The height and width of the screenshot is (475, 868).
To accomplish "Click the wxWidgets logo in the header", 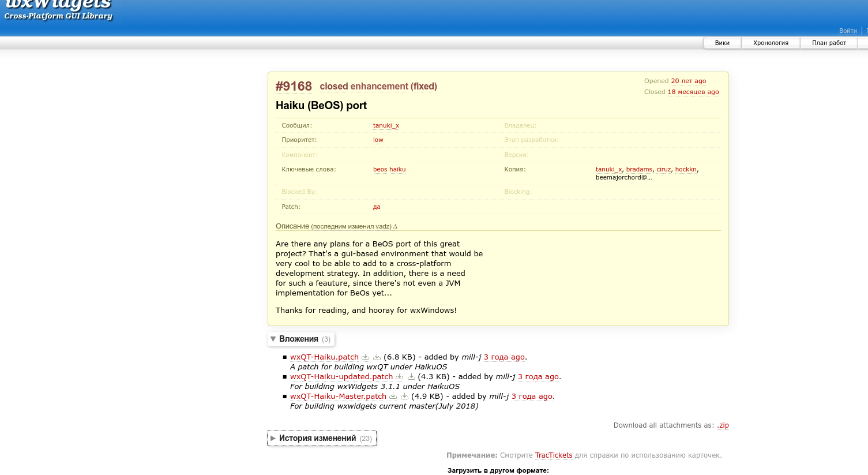I will coord(58,10).
